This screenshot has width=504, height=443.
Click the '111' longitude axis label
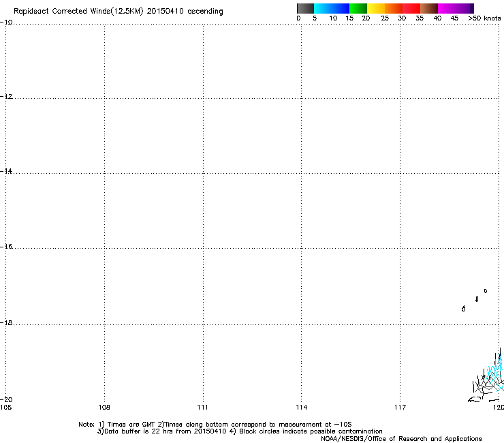(202, 408)
